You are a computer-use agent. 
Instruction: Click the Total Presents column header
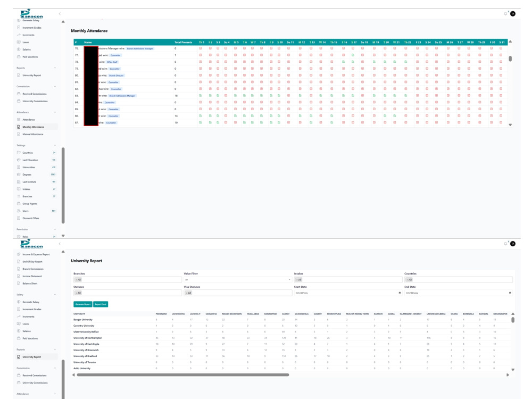pyautogui.click(x=183, y=43)
